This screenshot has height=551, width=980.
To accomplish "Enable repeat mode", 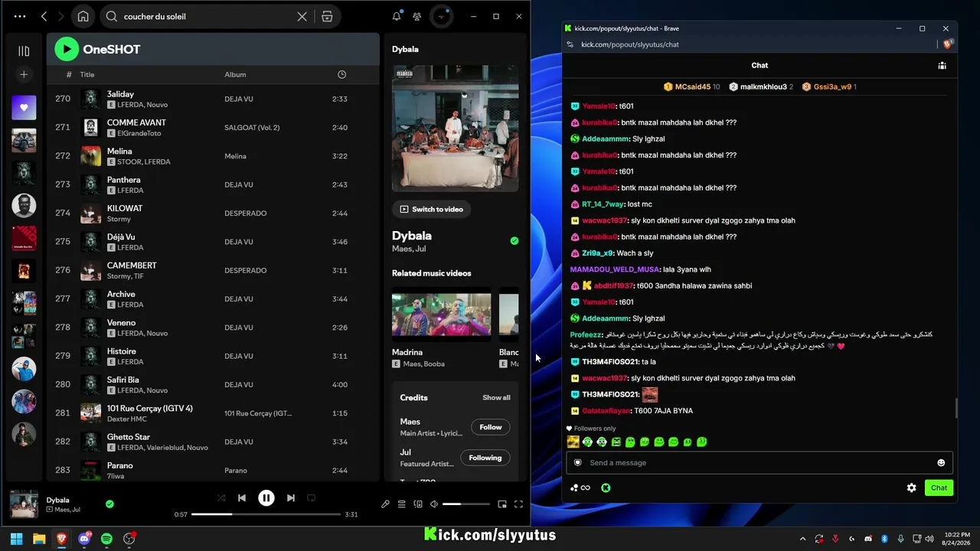I will pos(311,497).
